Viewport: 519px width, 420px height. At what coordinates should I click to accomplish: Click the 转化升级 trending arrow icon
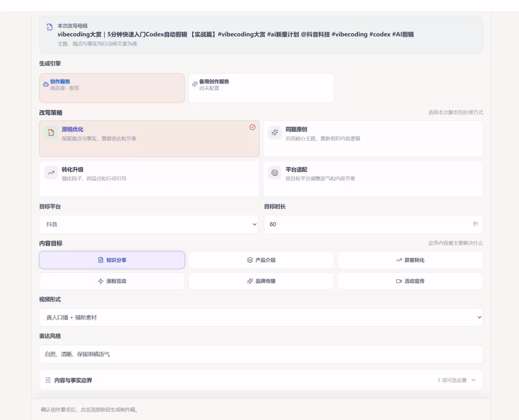pyautogui.click(x=50, y=173)
